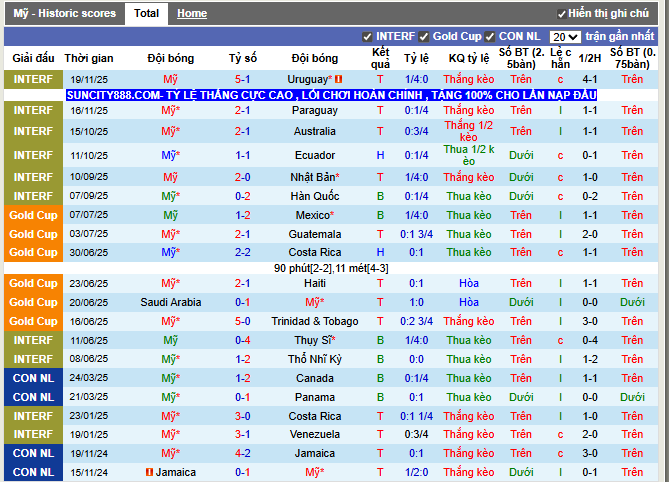This screenshot has height=482, width=669.
Task: Click the 1/2:0 odds in the Jamaica row
Action: (416, 472)
